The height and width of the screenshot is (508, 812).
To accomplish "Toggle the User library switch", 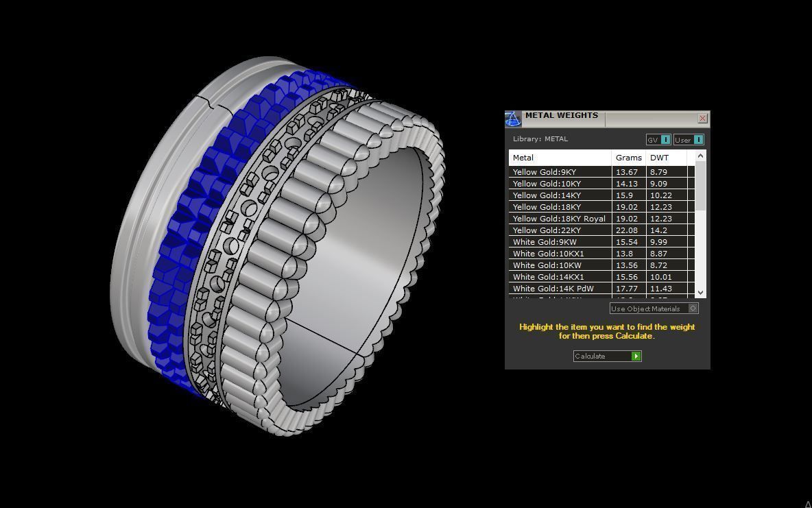I will [689, 140].
